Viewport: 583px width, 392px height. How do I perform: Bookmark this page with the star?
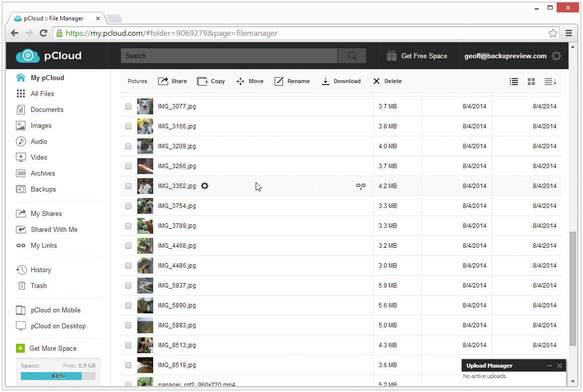[553, 33]
